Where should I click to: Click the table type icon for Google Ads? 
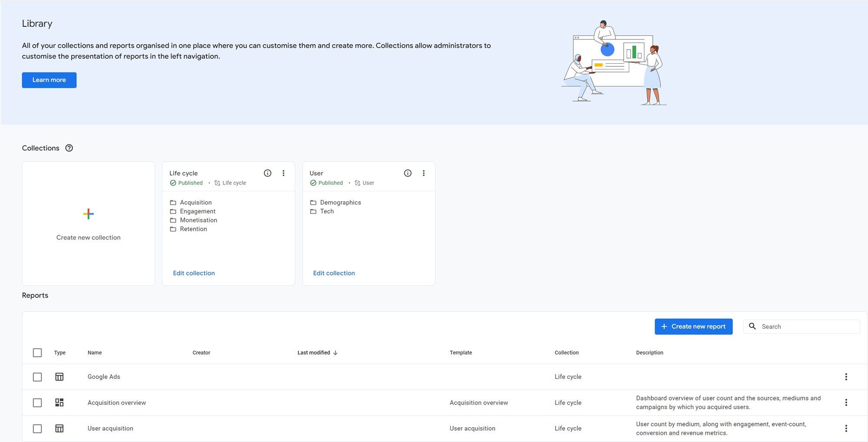tap(59, 377)
